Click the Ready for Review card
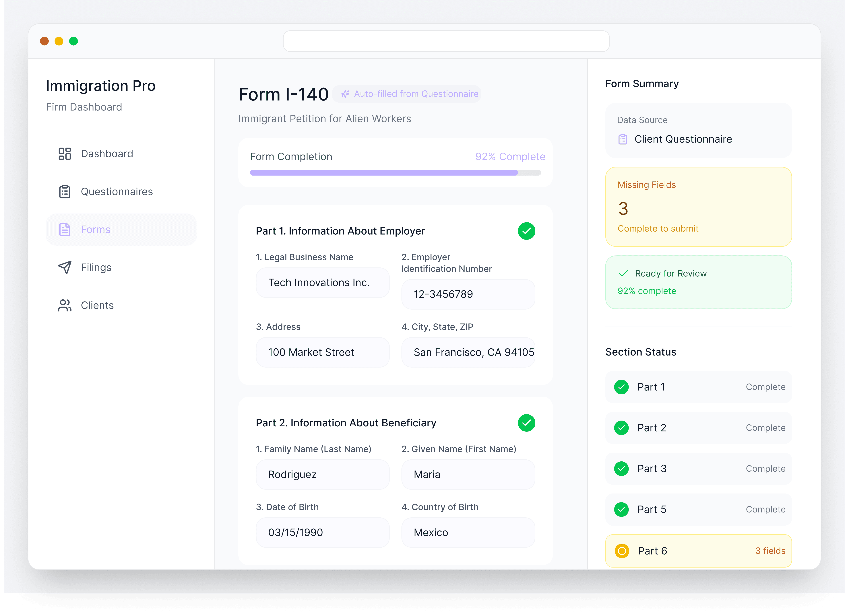849x616 pixels. [698, 282]
